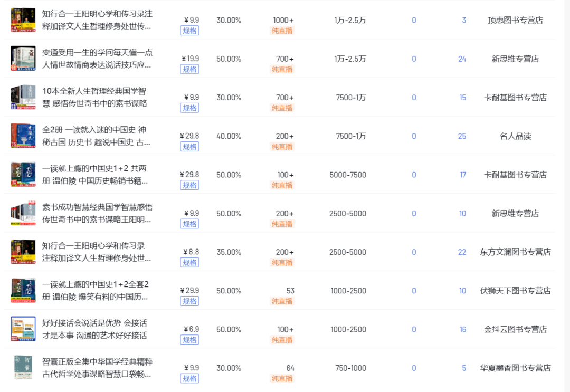Screen dimensions: 570x392
Task: Click 规格 button for 名人品读 row
Action: [190, 147]
